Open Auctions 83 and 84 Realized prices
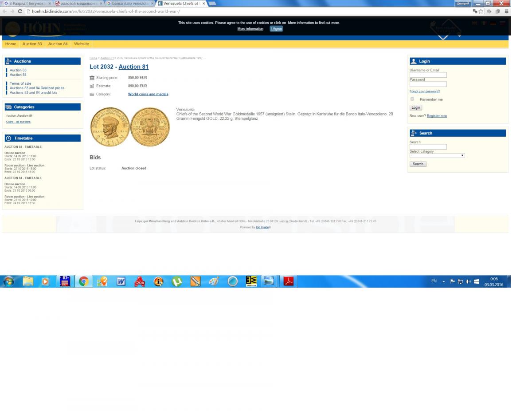The width and height of the screenshot is (532, 411). pyautogui.click(x=37, y=88)
